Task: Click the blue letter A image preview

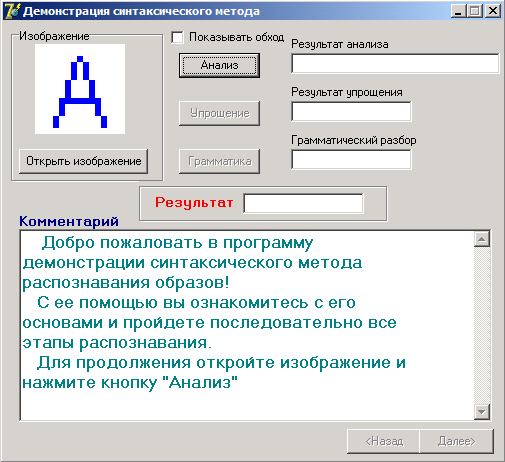Action: (x=80, y=89)
